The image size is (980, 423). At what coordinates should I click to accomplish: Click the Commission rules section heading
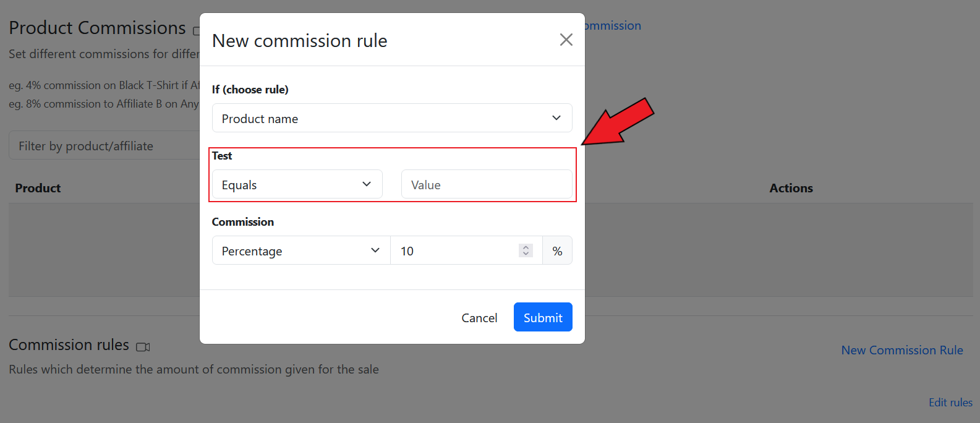(69, 344)
